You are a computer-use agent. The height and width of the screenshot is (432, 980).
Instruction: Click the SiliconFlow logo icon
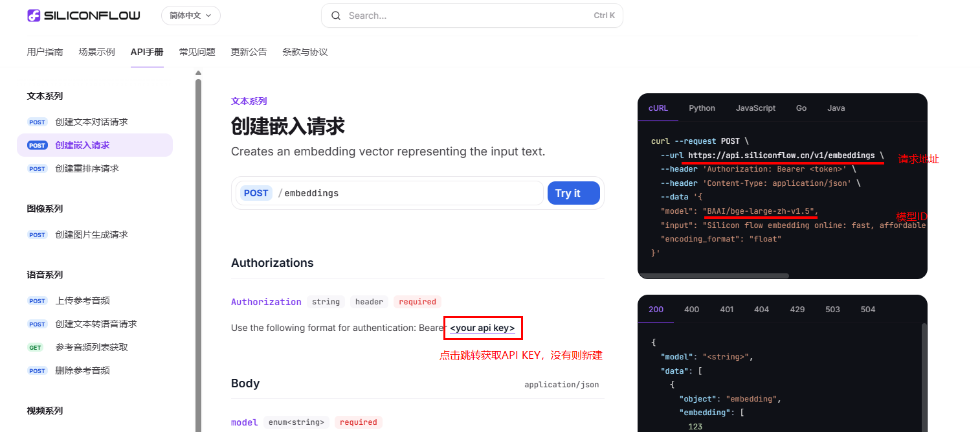pyautogui.click(x=34, y=16)
